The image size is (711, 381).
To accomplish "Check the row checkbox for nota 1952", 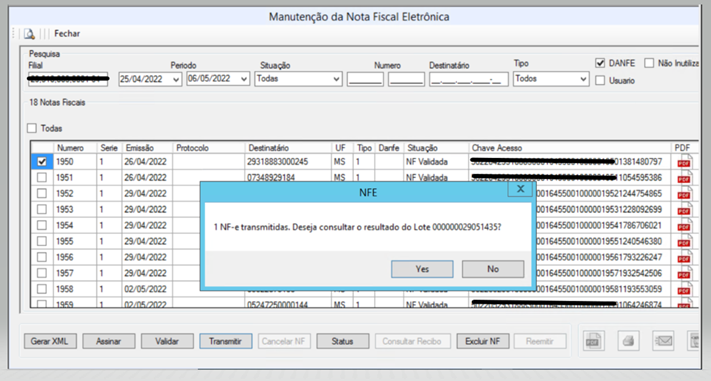I will point(42,194).
